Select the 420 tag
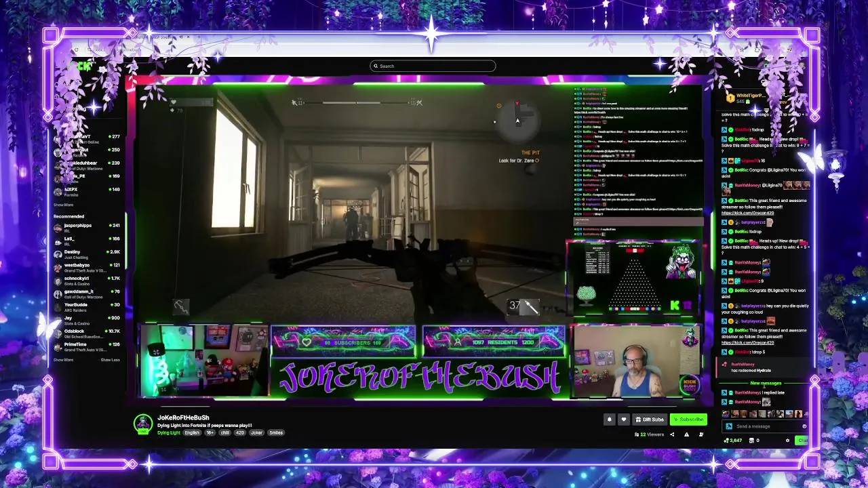 pyautogui.click(x=240, y=432)
